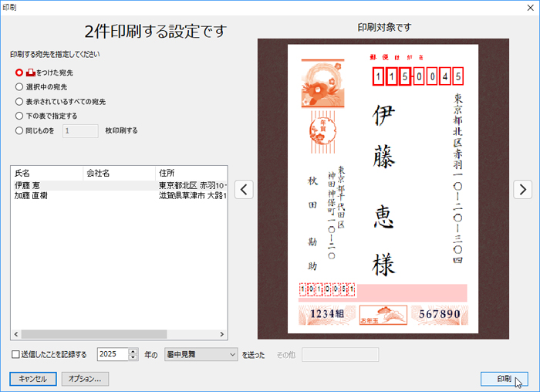540x392 pixels.
Task: Enable 送信したことを記録する checkbox
Action: [16, 355]
